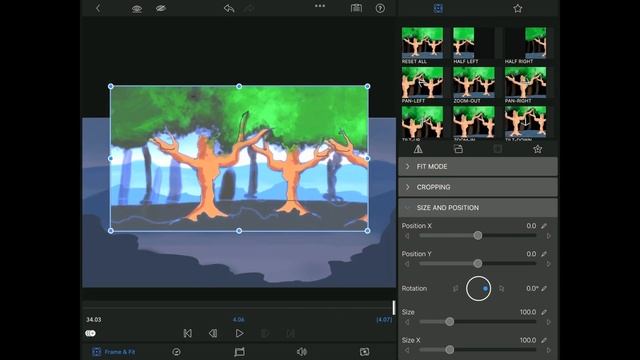The width and height of the screenshot is (640, 360).
Task: Jump to the clip start
Action: (x=187, y=333)
